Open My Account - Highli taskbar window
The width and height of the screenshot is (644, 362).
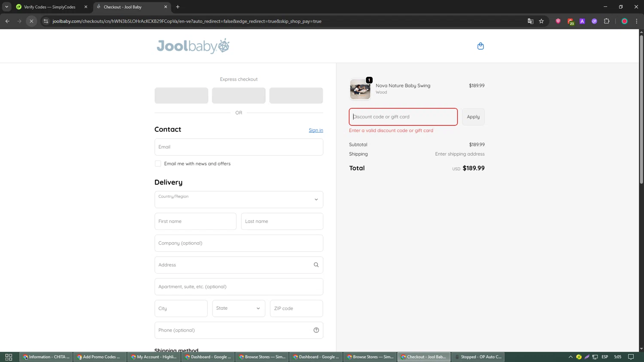(154, 357)
